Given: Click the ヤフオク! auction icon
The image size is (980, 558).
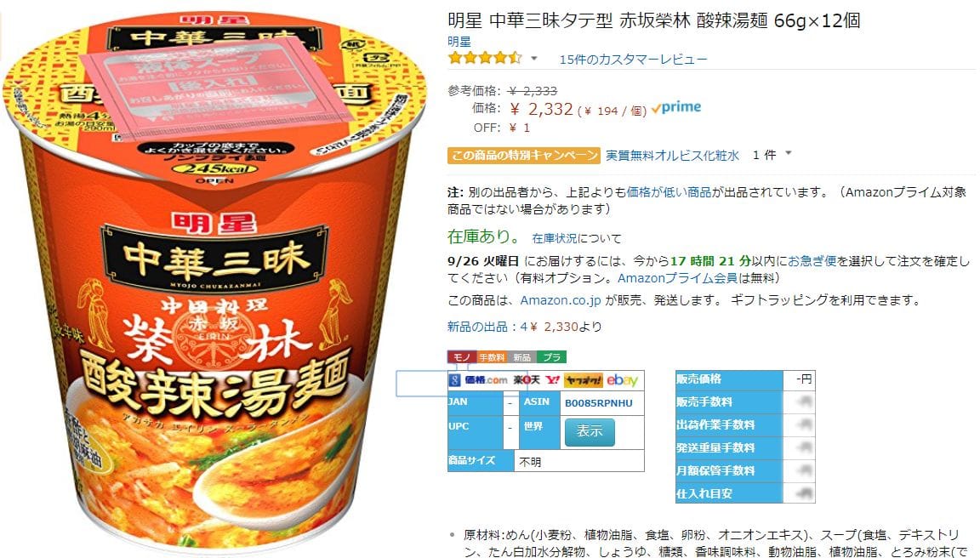Looking at the screenshot, I should [583, 380].
